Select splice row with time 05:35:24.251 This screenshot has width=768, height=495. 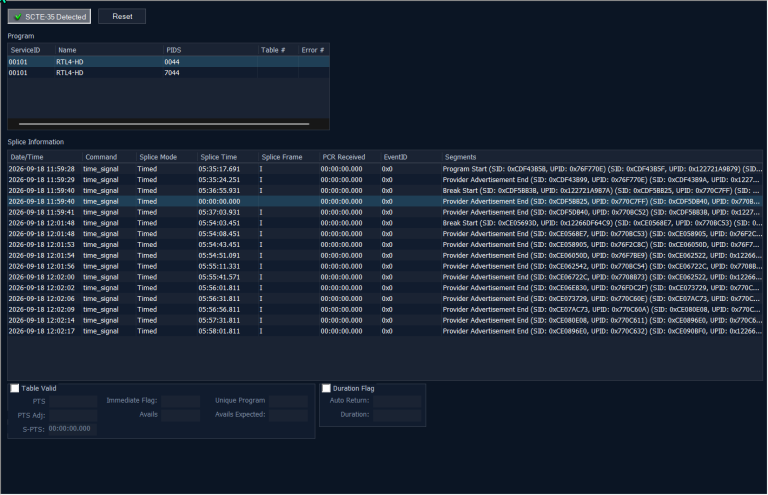tap(385, 180)
